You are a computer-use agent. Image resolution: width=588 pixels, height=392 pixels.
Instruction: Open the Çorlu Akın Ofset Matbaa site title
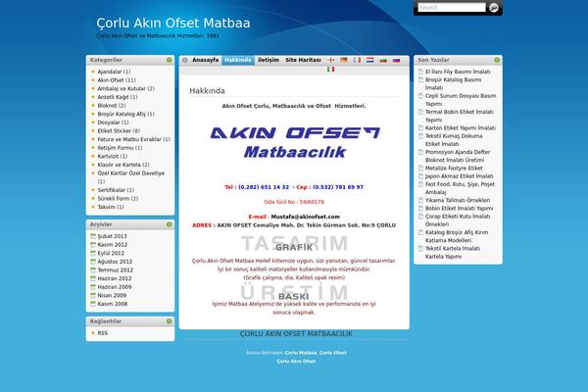[x=173, y=23]
